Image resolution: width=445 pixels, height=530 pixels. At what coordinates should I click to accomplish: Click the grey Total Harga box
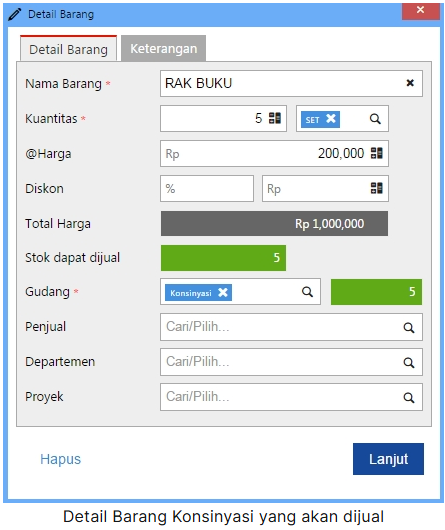[274, 223]
